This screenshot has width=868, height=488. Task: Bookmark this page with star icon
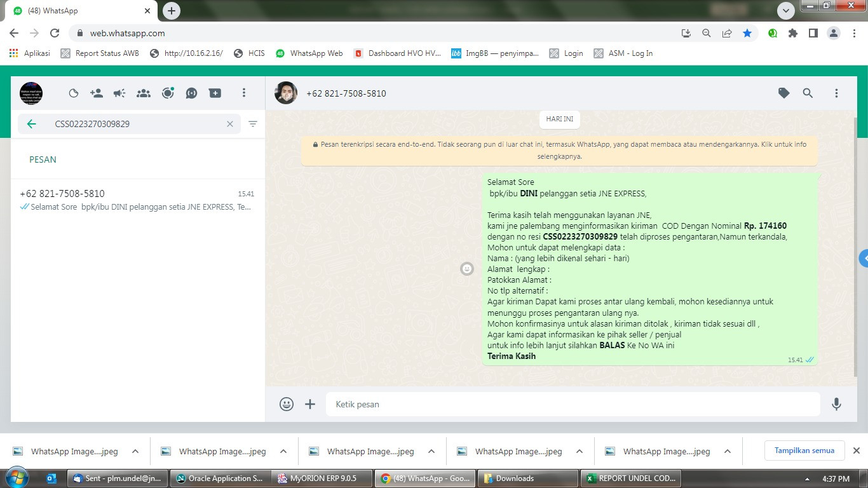(x=747, y=33)
